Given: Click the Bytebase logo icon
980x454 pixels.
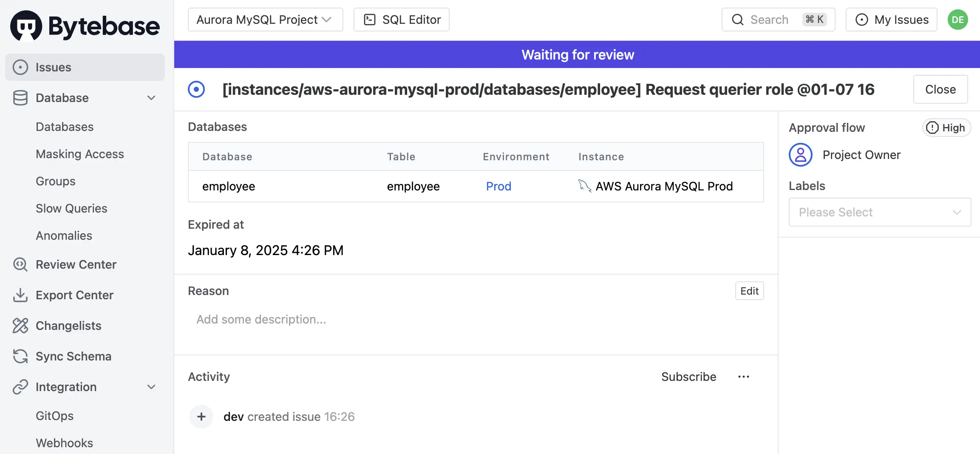Looking at the screenshot, I should coord(26,26).
